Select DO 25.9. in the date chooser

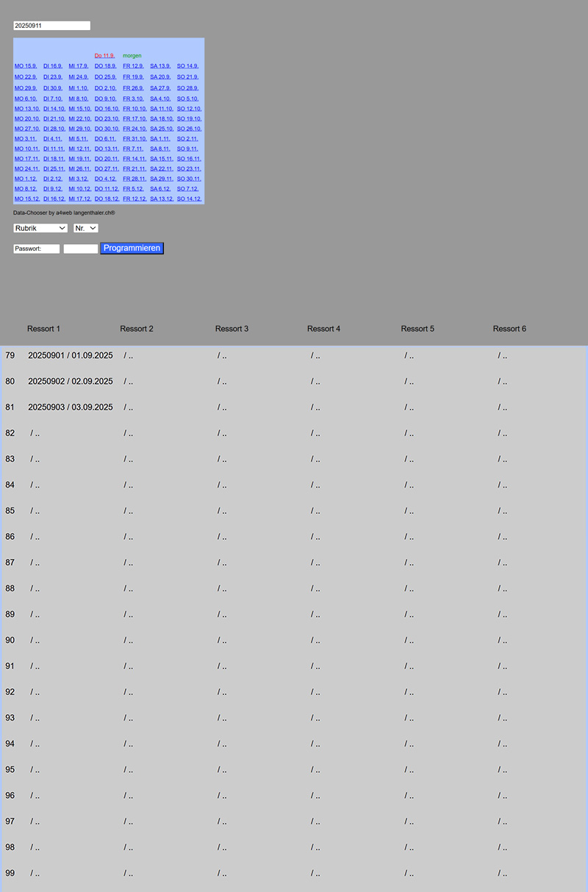(x=105, y=76)
